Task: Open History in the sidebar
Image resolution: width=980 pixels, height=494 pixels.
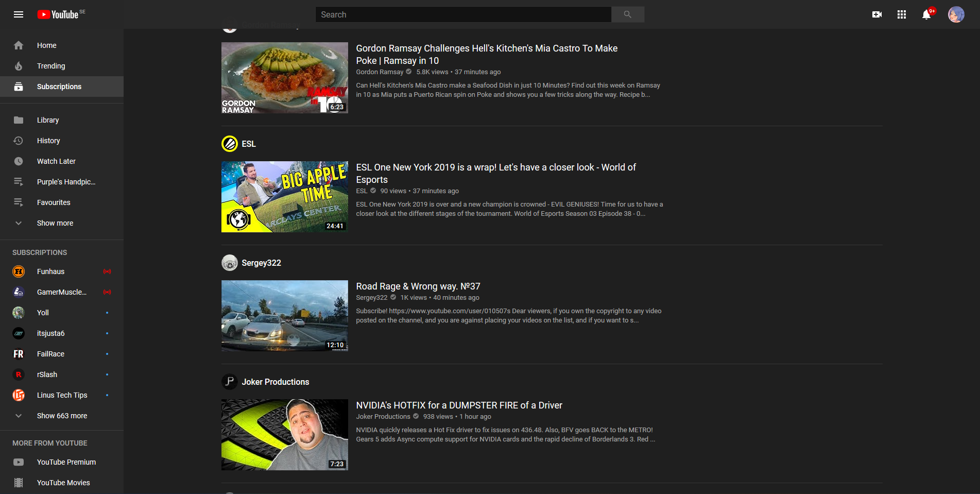Action: (62, 141)
